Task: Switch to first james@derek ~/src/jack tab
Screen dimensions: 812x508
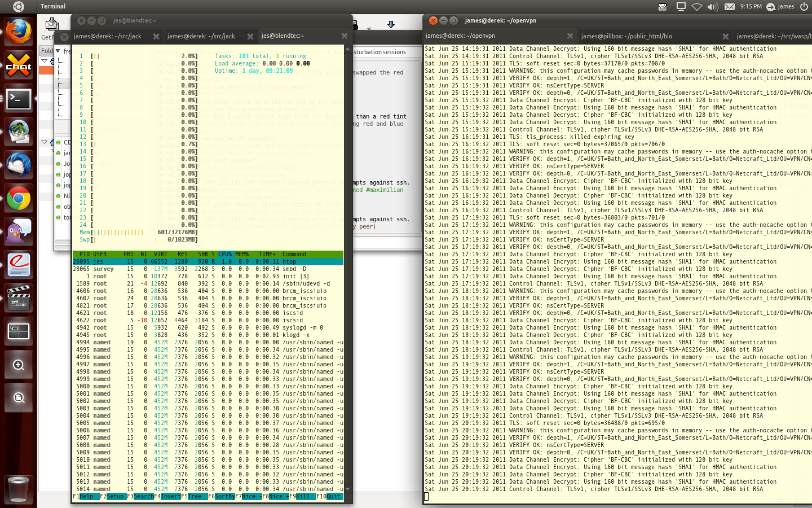Action: [108, 36]
